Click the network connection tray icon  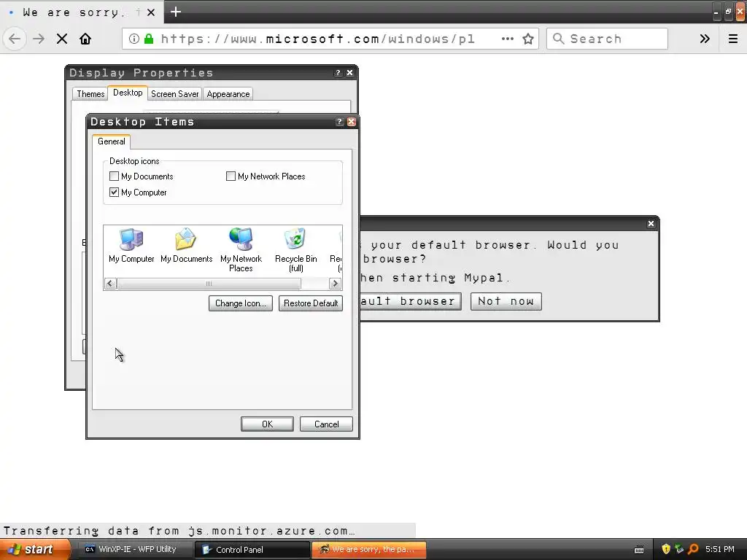point(679,550)
